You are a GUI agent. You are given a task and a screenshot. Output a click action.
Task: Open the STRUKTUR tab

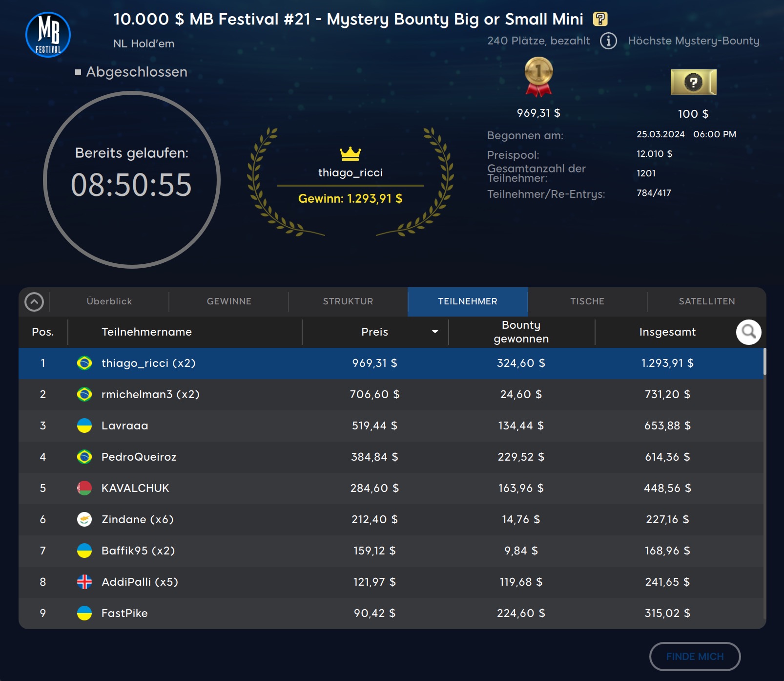point(348,301)
